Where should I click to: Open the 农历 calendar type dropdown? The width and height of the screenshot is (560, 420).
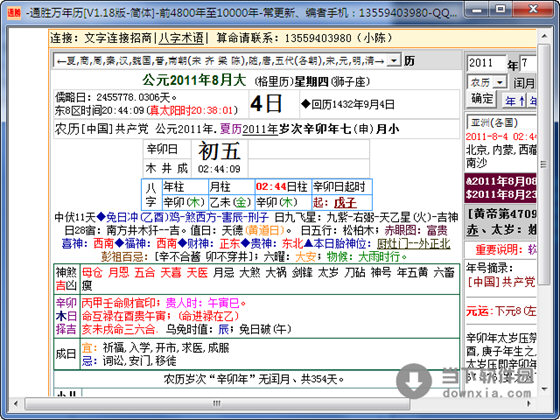point(501,83)
